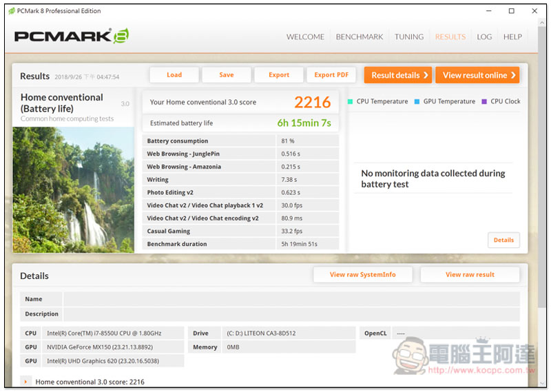Switch to the BENCHMARK tab
551x392 pixels.
359,37
